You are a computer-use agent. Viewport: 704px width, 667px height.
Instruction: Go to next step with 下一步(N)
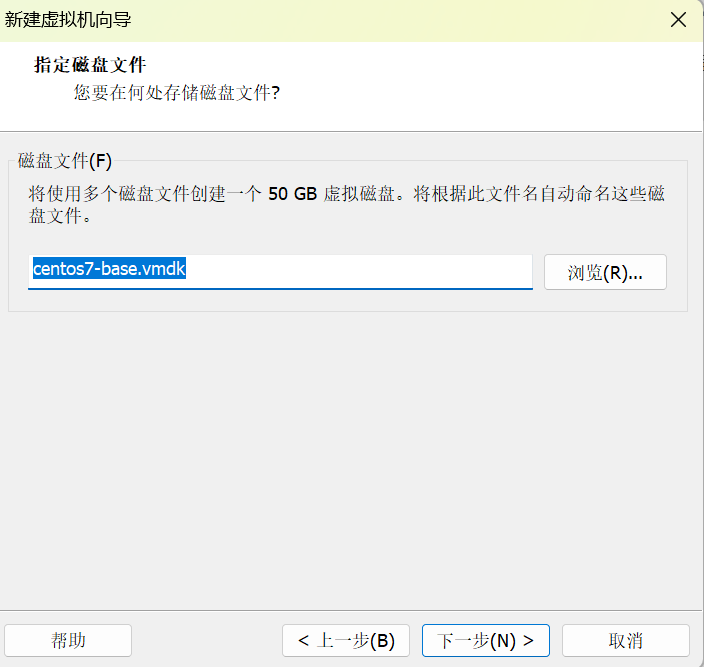pyautogui.click(x=486, y=641)
